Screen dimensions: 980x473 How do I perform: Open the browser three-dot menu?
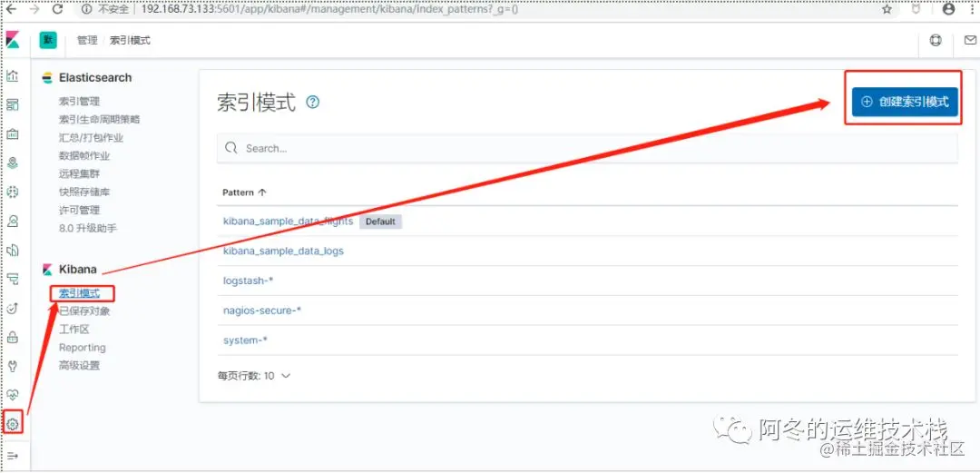point(971,9)
